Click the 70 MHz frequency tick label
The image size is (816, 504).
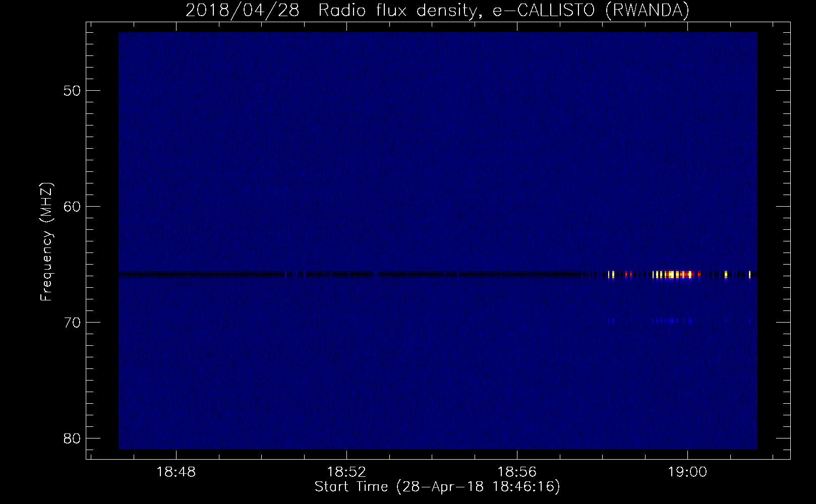(x=72, y=322)
